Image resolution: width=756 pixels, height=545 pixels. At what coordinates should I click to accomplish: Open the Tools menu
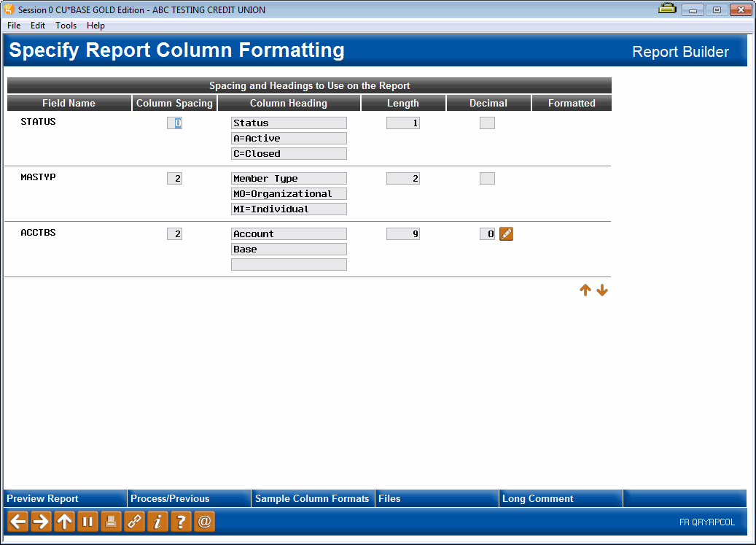click(66, 25)
